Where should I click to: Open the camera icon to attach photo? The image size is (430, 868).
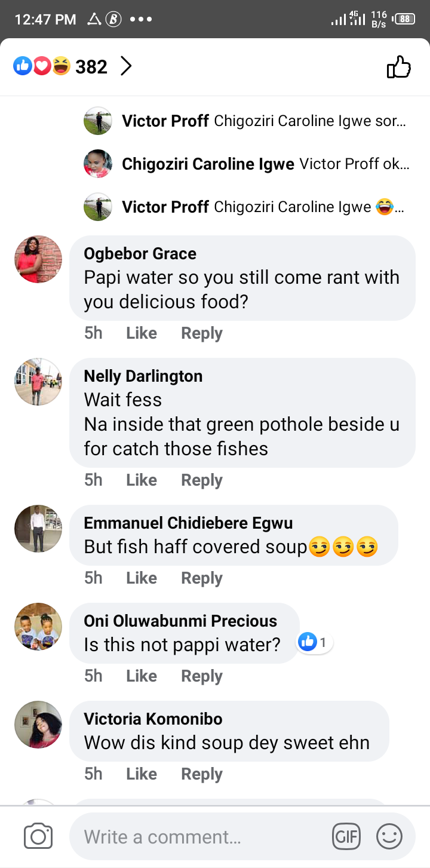(38, 836)
